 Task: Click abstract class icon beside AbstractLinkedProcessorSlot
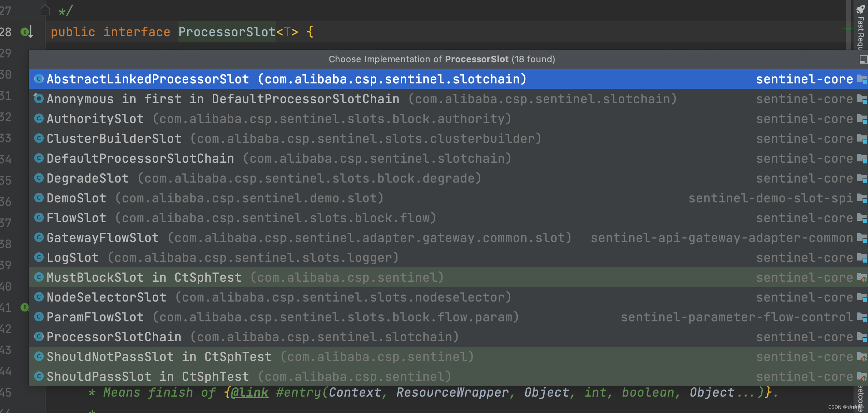click(x=39, y=79)
